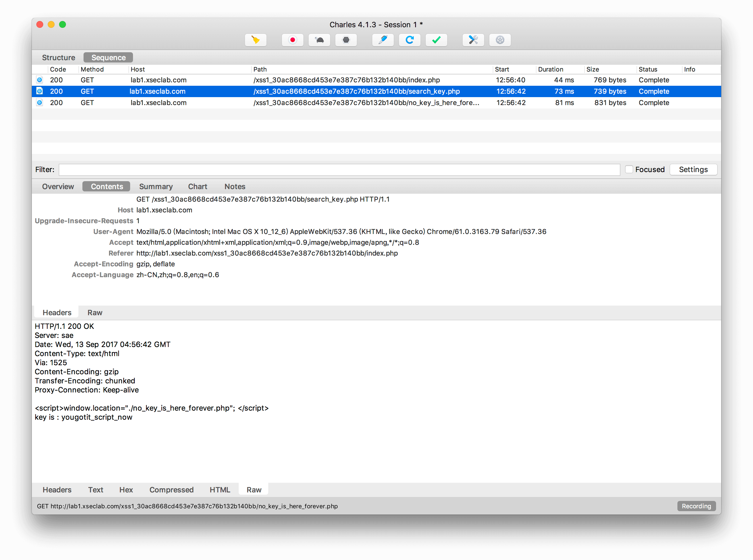This screenshot has height=560, width=753.
Task: Click the window.location script line
Action: 152,408
